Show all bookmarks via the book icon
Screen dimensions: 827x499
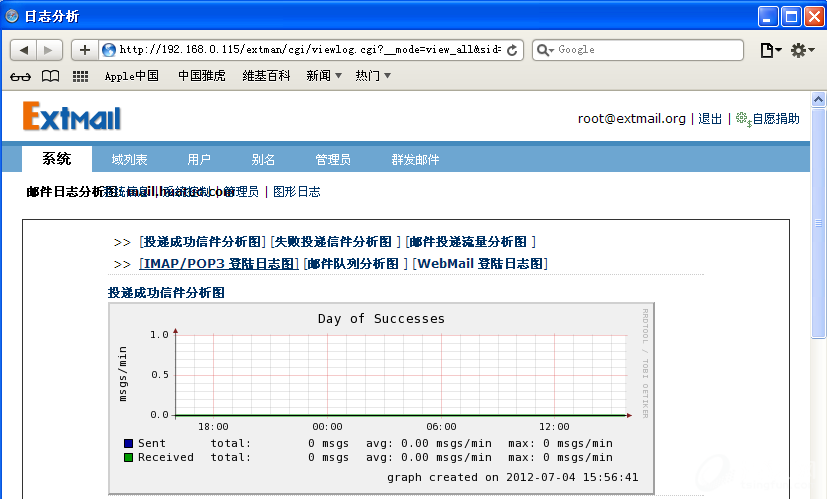(x=50, y=76)
